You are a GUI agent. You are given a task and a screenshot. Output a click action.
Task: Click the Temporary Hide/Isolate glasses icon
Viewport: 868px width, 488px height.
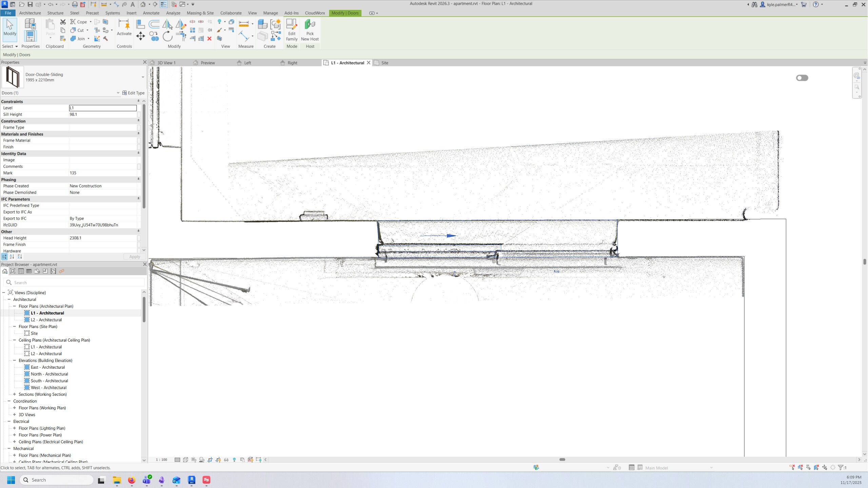(226, 460)
